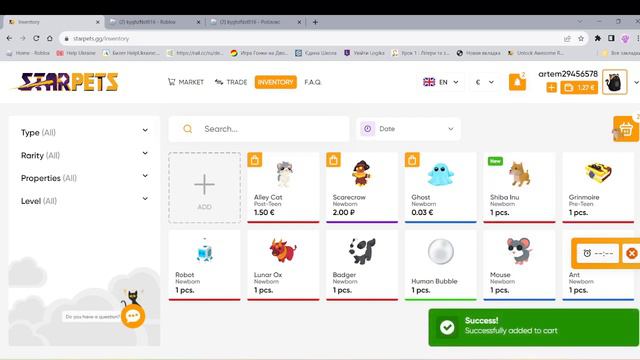Image resolution: width=640 pixels, height=360 pixels.
Task: Click the success checkmark icon
Action: tap(447, 327)
